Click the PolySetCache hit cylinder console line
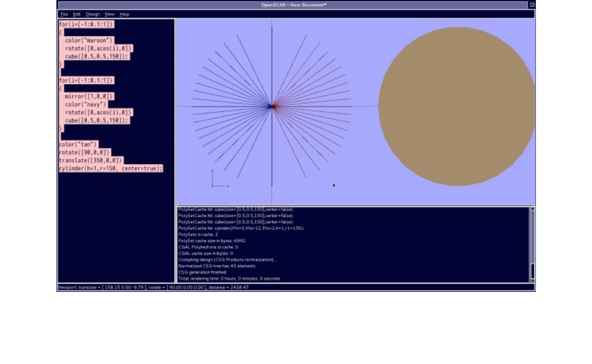The image size is (592, 364). pos(241,228)
